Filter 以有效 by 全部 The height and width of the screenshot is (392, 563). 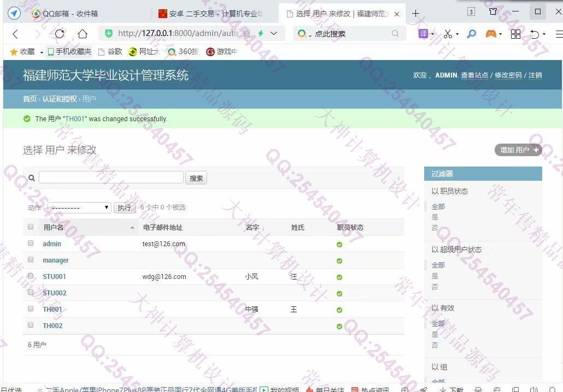[x=438, y=324]
